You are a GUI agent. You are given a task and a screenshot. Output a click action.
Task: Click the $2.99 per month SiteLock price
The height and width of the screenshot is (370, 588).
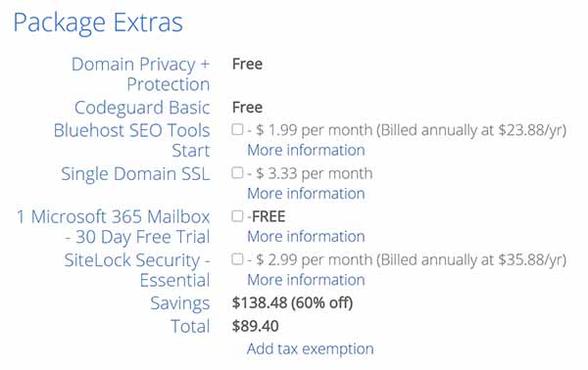(314, 260)
